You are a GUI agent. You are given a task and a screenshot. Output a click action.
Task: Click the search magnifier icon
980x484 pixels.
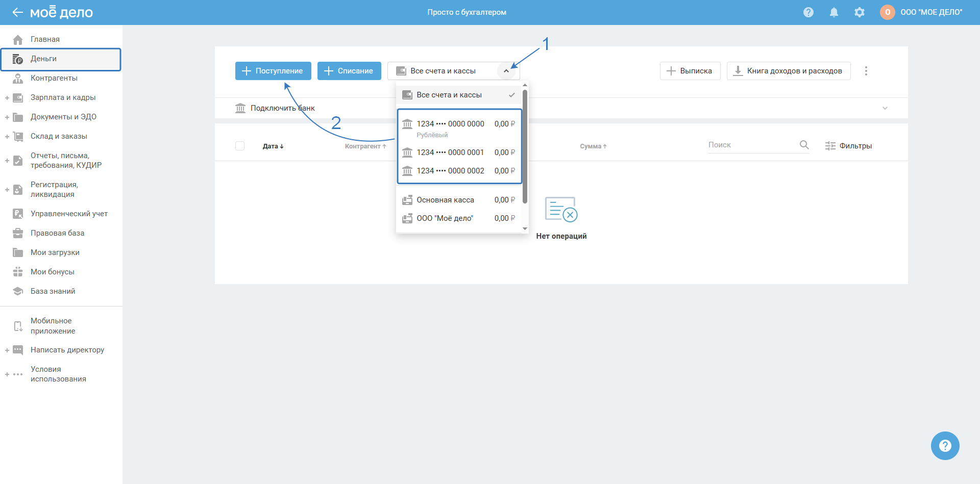[804, 145]
